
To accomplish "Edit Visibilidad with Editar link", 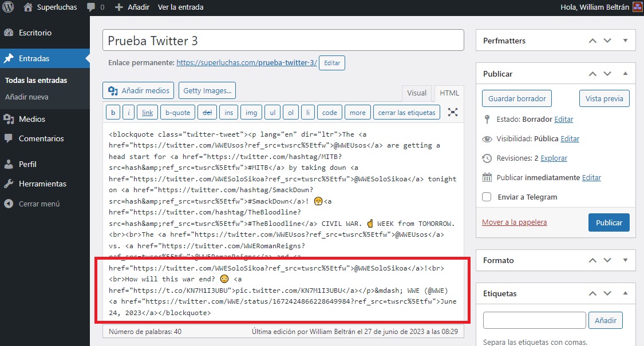I will coord(570,139).
